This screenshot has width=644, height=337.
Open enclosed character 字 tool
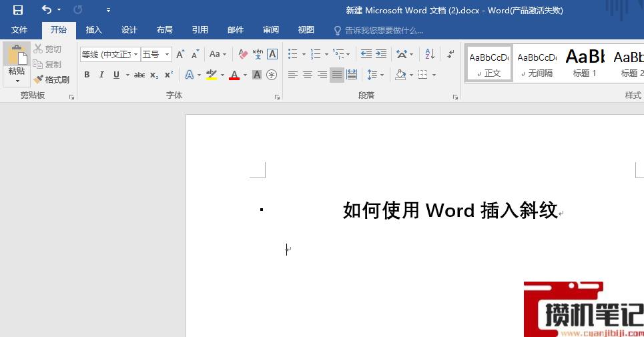pos(272,75)
